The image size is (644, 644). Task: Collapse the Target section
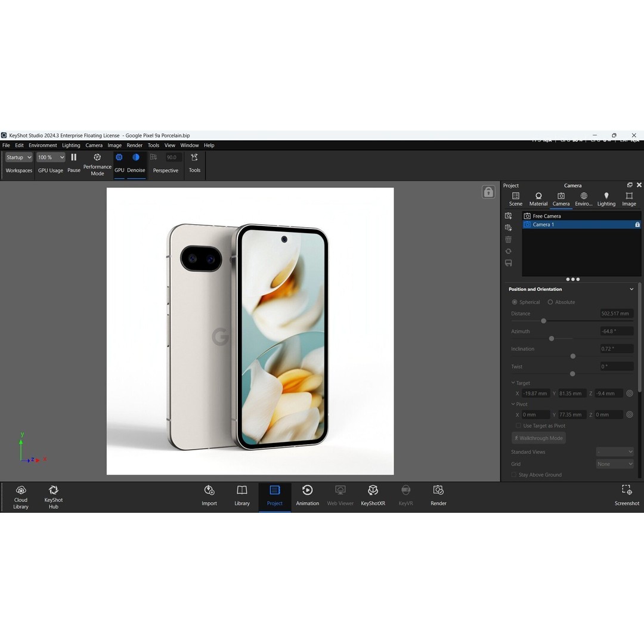(513, 383)
